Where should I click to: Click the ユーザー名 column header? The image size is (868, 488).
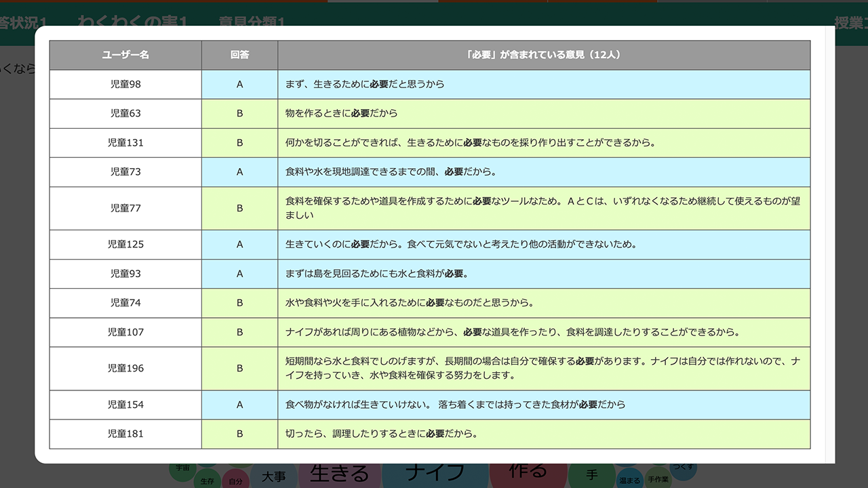pos(125,55)
